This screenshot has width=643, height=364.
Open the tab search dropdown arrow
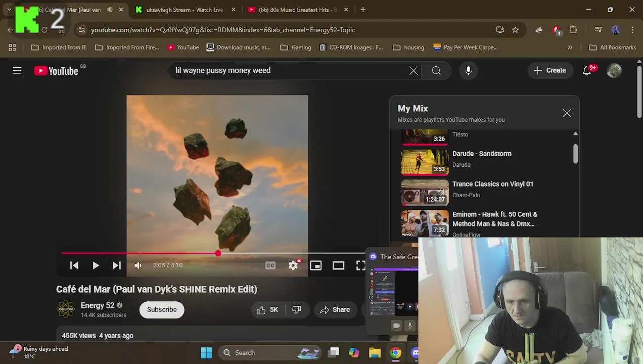(x=9, y=10)
